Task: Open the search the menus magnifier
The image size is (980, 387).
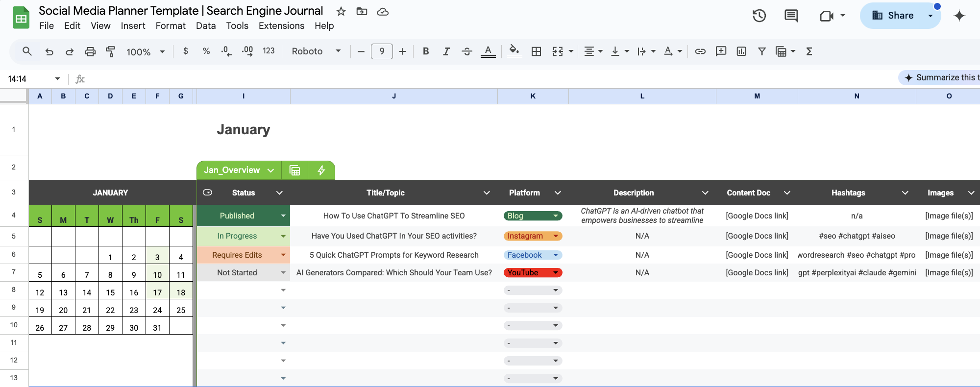Action: point(27,51)
